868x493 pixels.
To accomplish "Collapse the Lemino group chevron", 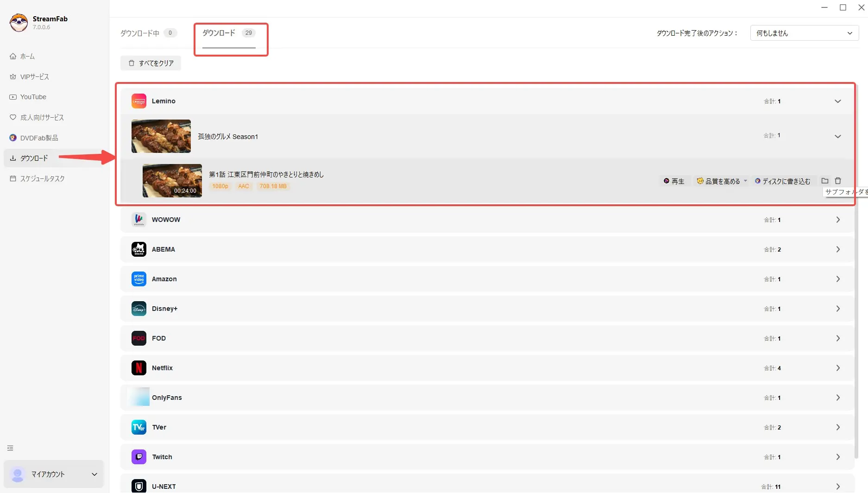I will pyautogui.click(x=837, y=101).
